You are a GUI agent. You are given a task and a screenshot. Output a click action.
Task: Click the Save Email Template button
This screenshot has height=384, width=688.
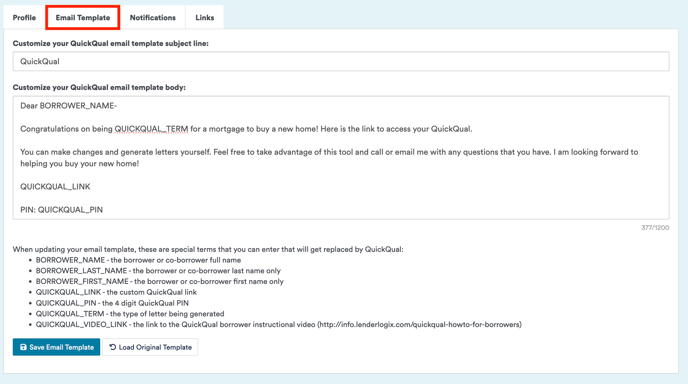coord(56,347)
